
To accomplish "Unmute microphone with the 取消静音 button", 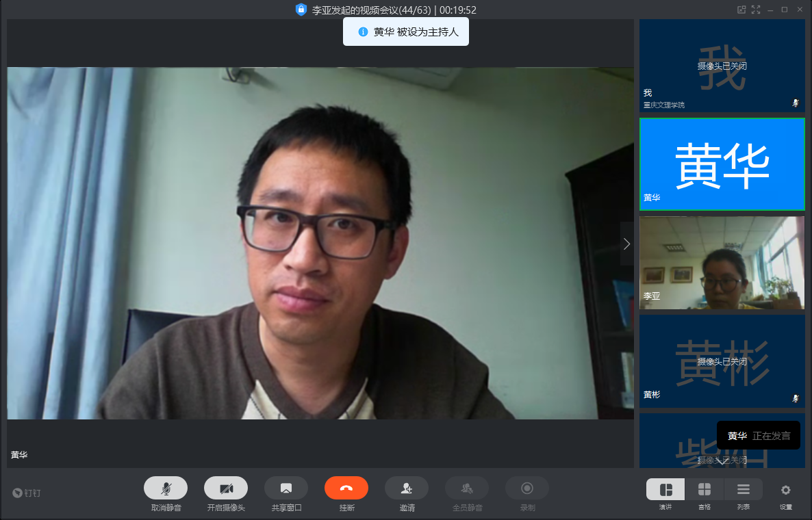I will 166,488.
